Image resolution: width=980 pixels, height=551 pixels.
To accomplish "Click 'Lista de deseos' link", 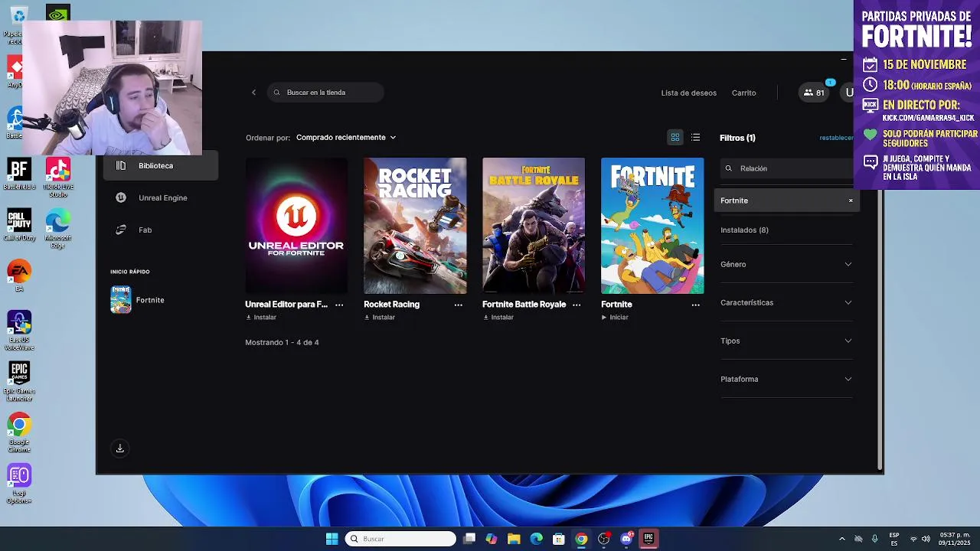I will 688,93.
